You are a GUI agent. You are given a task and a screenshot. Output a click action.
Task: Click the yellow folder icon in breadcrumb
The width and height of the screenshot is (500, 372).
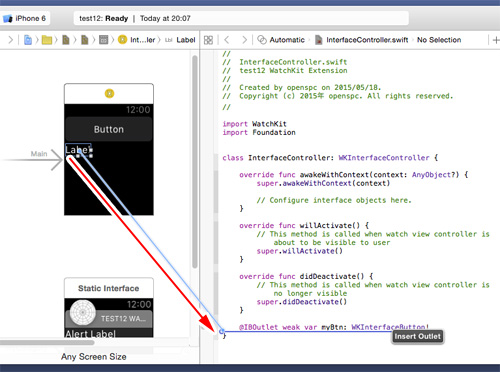point(47,40)
